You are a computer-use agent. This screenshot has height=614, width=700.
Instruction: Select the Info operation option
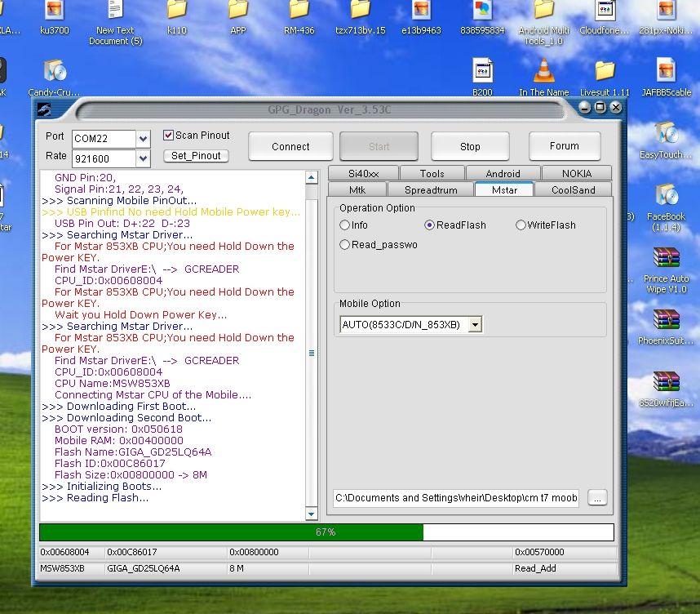pyautogui.click(x=345, y=225)
